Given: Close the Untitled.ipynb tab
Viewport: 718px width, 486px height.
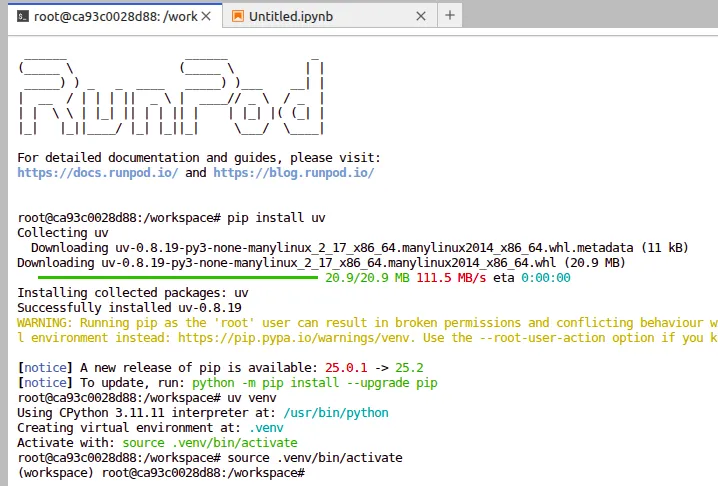Looking at the screenshot, I should click(421, 15).
